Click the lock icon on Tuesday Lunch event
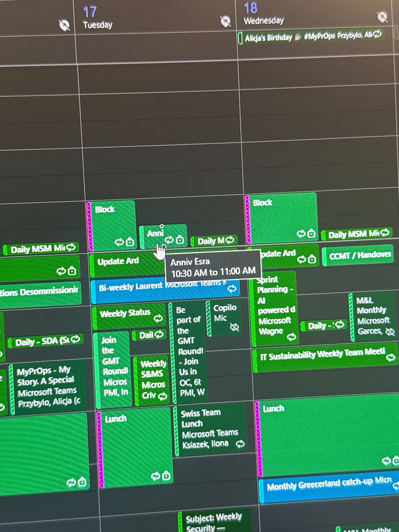This screenshot has height=532, width=399. [166, 476]
